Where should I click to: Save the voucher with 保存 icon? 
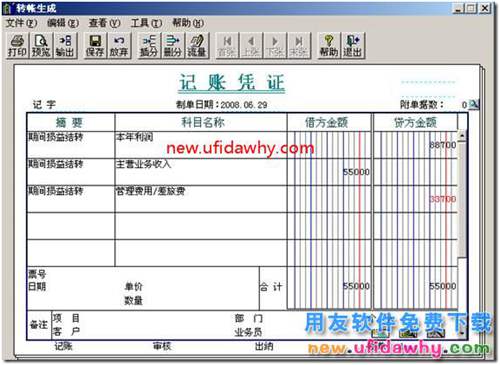(95, 46)
